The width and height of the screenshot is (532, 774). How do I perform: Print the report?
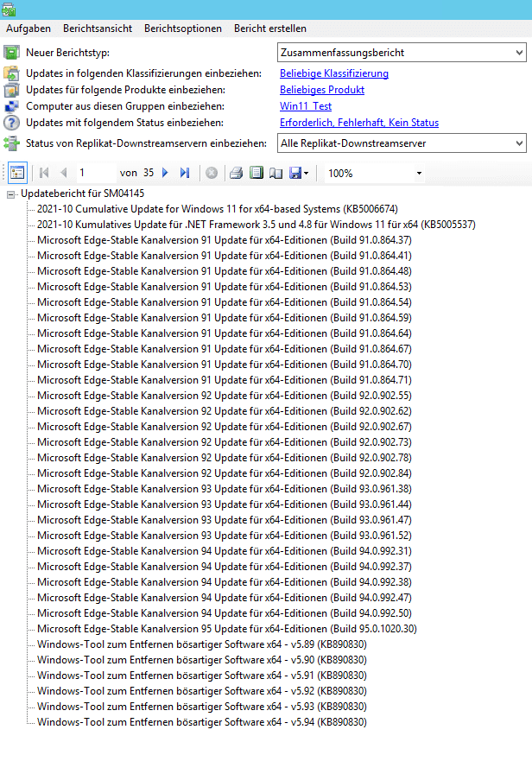pyautogui.click(x=237, y=173)
